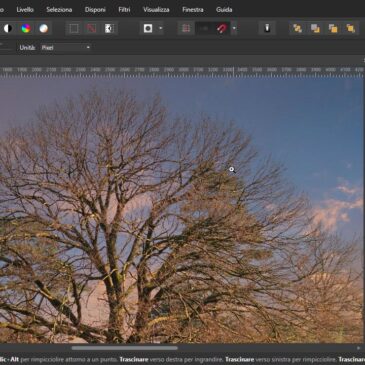Apply Auto Contrast with the half-black circle icon
This screenshot has height=365, width=365.
click(x=8, y=28)
